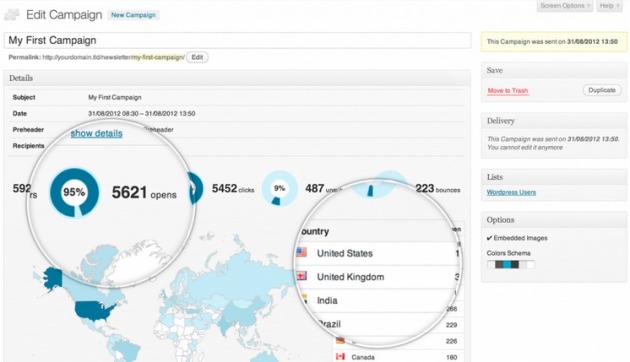
Task: Open the Screen Options dropdown
Action: tap(565, 6)
